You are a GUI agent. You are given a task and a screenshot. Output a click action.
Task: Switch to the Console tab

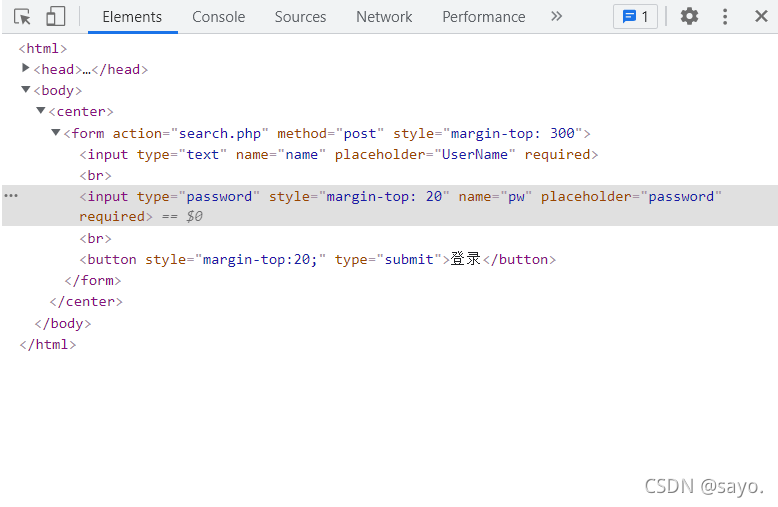(x=218, y=17)
